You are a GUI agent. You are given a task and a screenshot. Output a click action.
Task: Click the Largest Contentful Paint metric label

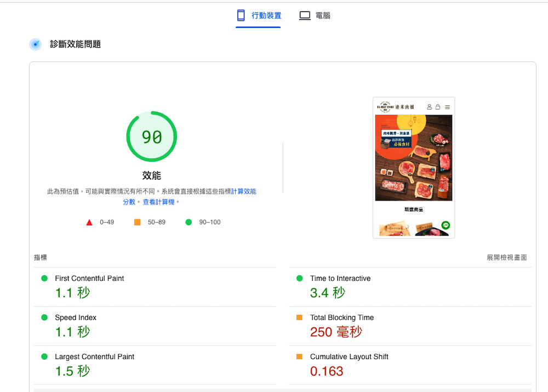(94, 357)
